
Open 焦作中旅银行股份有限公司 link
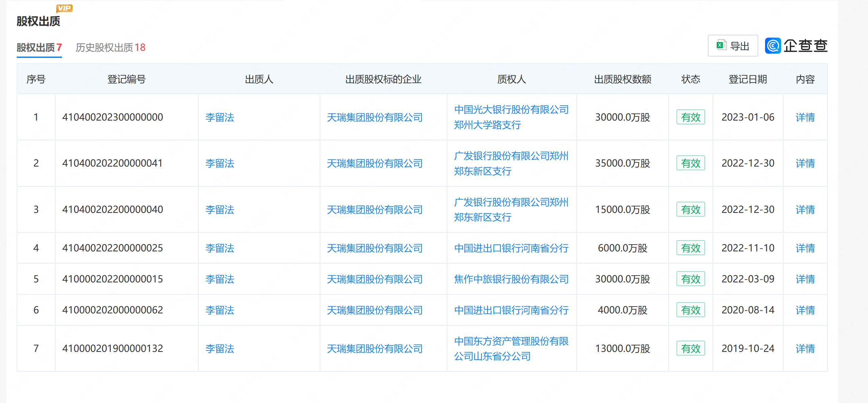pos(511,279)
